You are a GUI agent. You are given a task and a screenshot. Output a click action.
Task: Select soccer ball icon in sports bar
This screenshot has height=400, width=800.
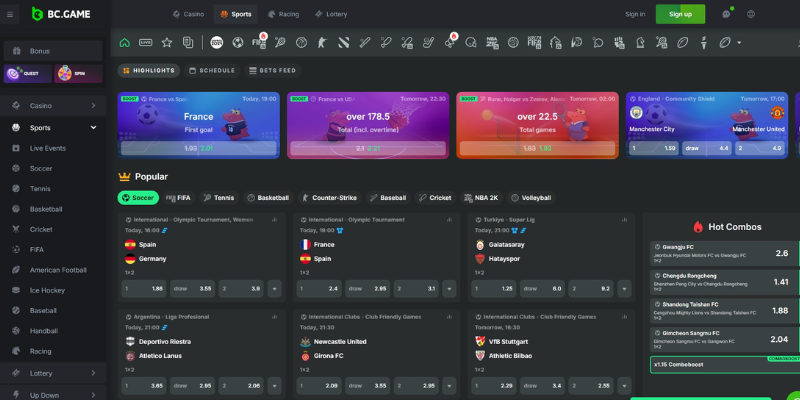pos(238,42)
